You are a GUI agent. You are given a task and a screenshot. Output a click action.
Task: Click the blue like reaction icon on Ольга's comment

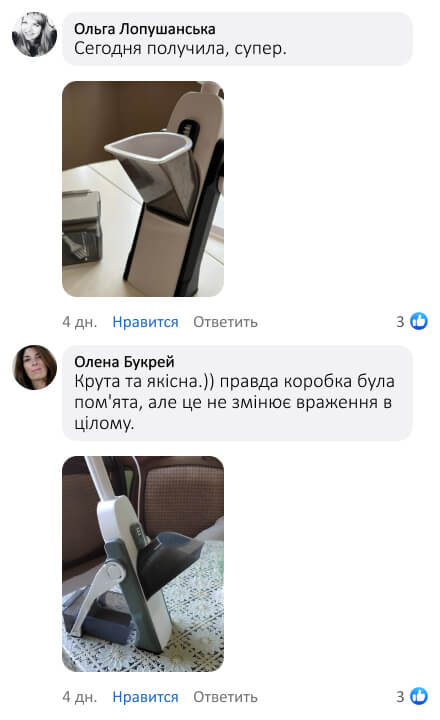[419, 321]
